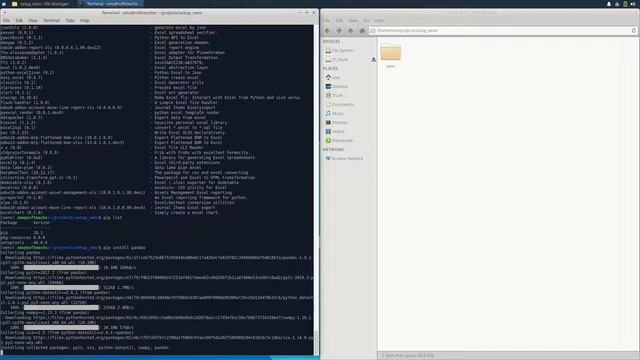Click the terminal vertical scrollbar
Viewport: 640px width, 360px height.
(x=316, y=190)
